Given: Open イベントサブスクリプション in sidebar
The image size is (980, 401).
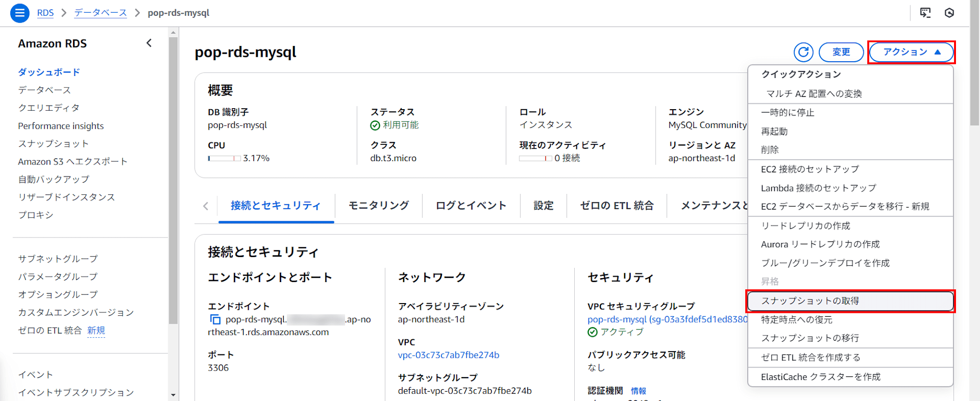Looking at the screenshot, I should coord(76,392).
